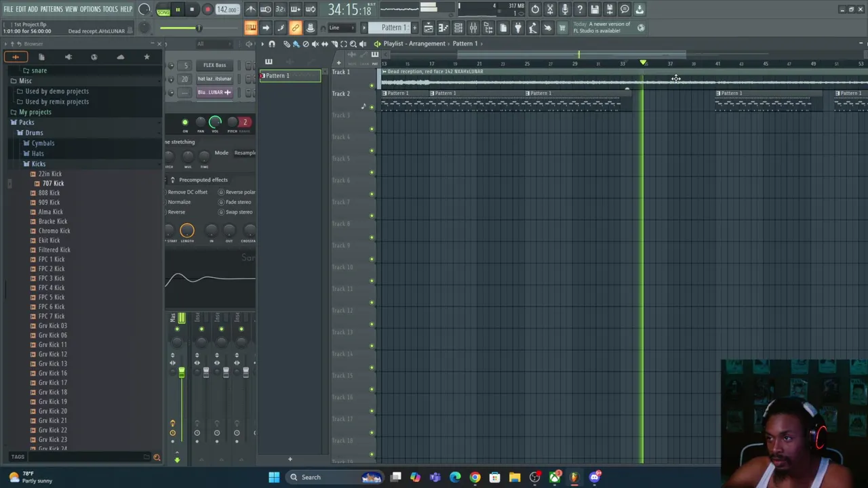Viewport: 868px width, 488px height.
Task: Open the Pattern 1 selector dropdown
Action: [393, 28]
